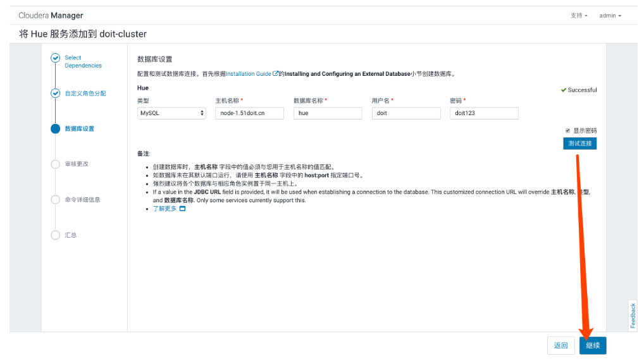Image resolution: width=644 pixels, height=361 pixels.
Task: Click the 密码 field containing doit123
Action: 484,113
